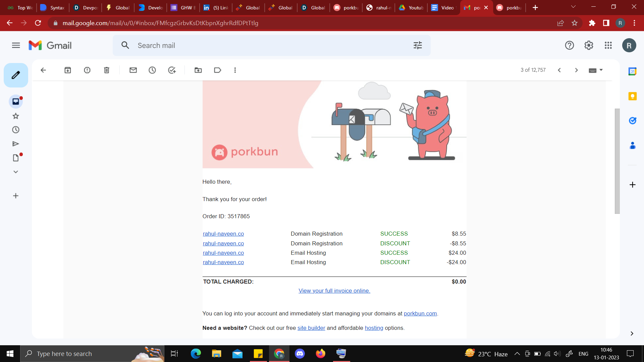Click the email vertical scrollbar thumb
Viewport: 644px width, 362px height.
(617, 161)
